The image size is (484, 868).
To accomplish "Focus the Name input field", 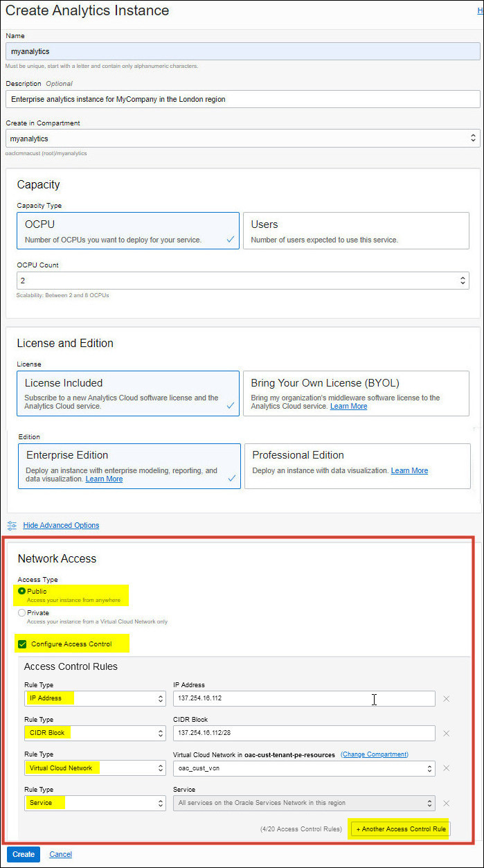I will 242,51.
